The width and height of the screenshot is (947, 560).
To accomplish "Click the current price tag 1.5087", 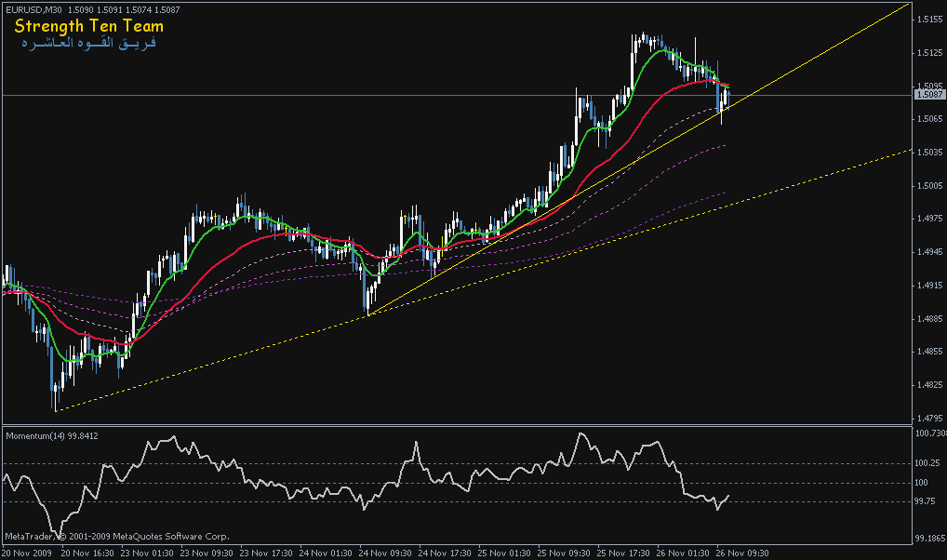I will (x=929, y=95).
